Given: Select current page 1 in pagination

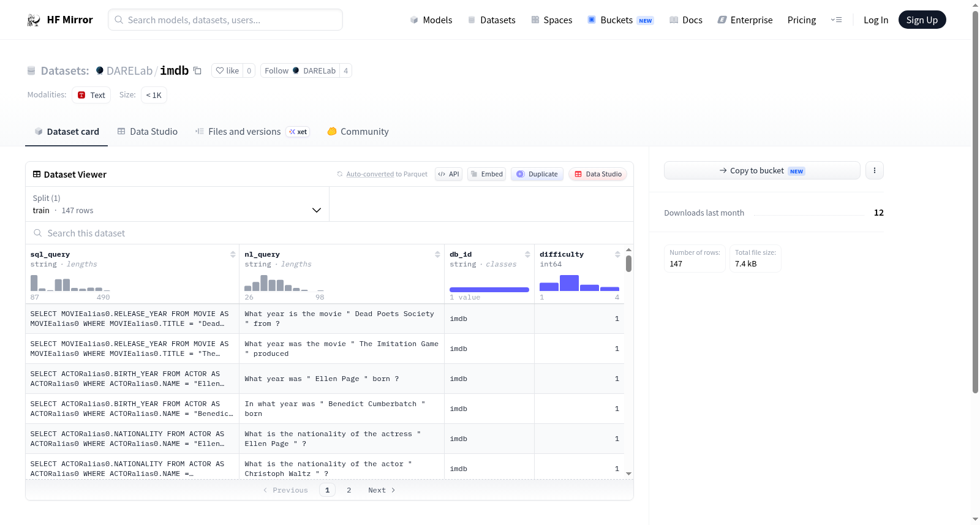Looking at the screenshot, I should pyautogui.click(x=328, y=490).
